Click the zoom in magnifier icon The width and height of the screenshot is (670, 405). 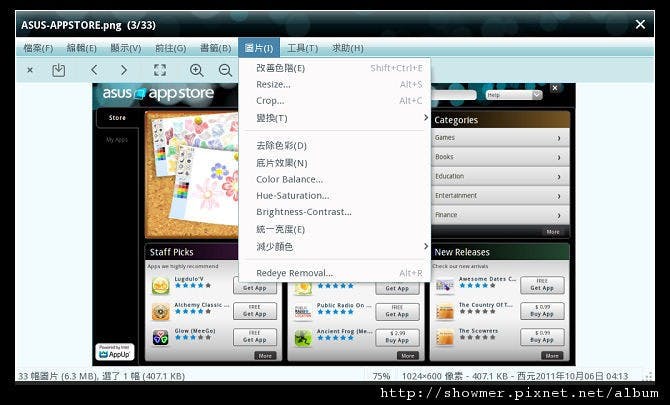pyautogui.click(x=197, y=70)
